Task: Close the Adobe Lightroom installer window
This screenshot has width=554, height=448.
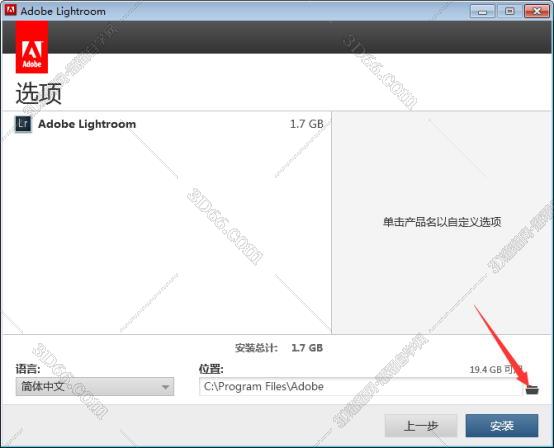Action: (537, 11)
